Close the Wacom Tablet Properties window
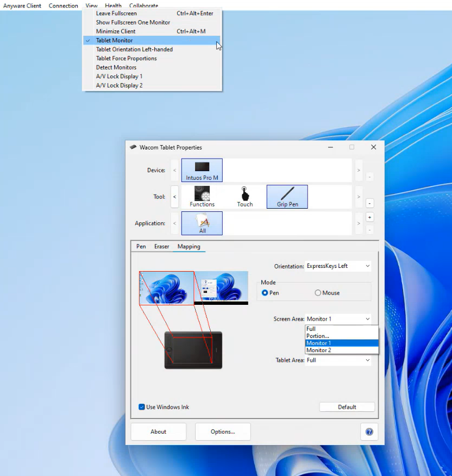Screen dimensions: 452x476 (x=373, y=147)
